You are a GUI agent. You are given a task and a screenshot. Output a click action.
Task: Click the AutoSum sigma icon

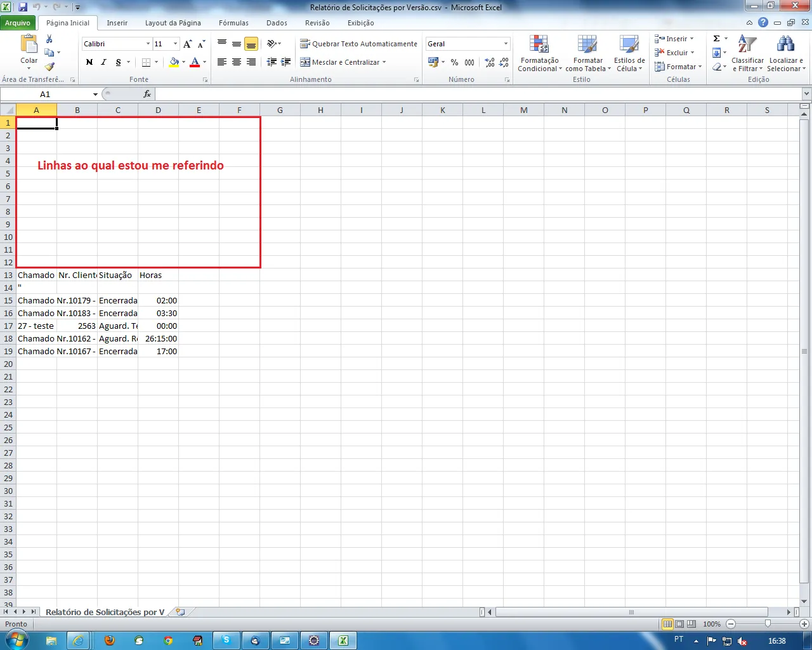(717, 39)
